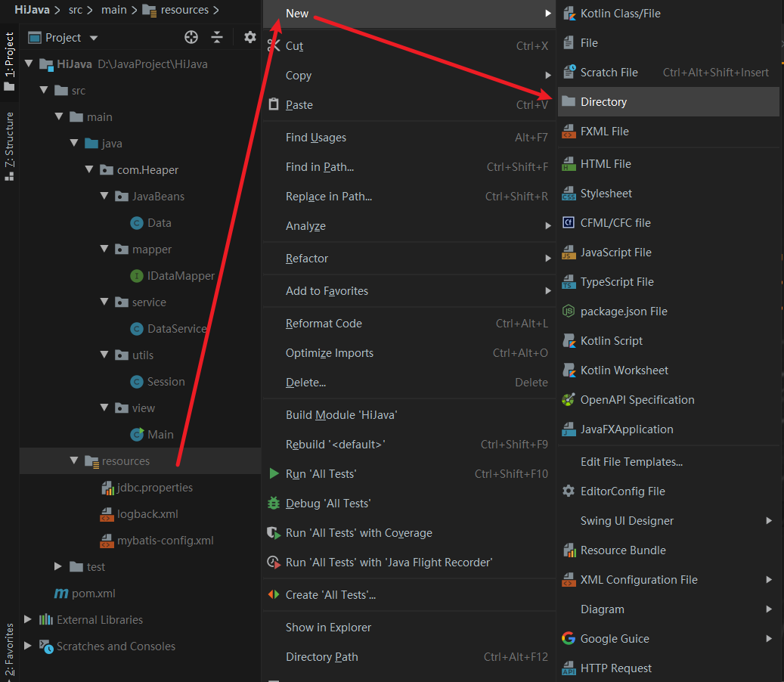This screenshot has height=682, width=784.
Task: Select pom.xml Maven file icon
Action: [x=61, y=594]
